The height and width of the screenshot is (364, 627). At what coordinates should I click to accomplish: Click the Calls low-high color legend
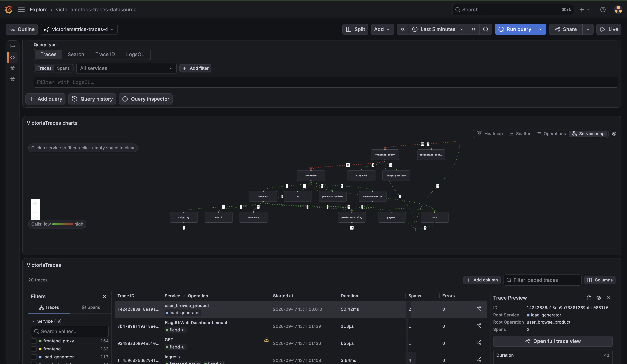tap(57, 224)
